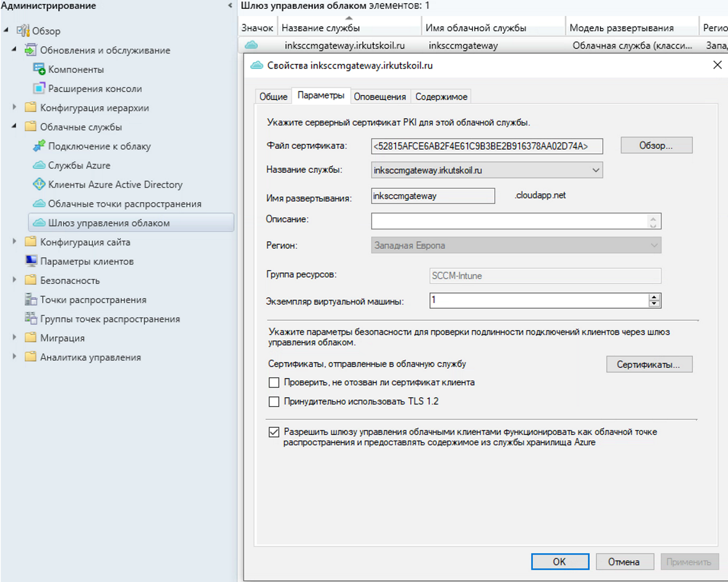The height and width of the screenshot is (582, 728).
Task: Click the Обновления и обслуживание icon
Action: point(31,50)
